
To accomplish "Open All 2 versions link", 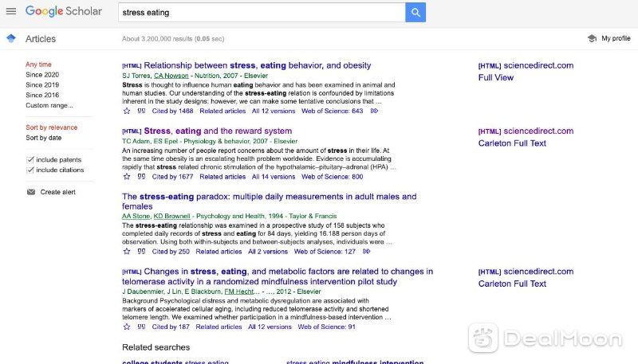I will (268, 252).
